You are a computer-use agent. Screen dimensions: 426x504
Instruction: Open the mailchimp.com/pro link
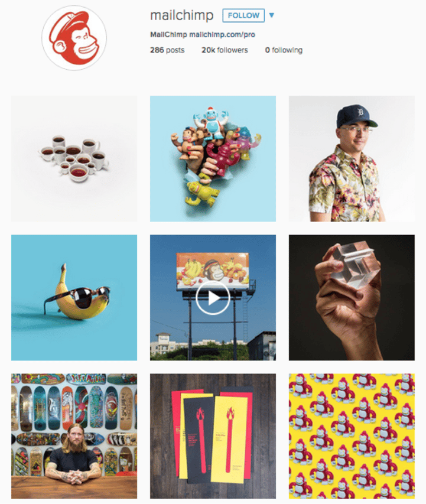[222, 34]
